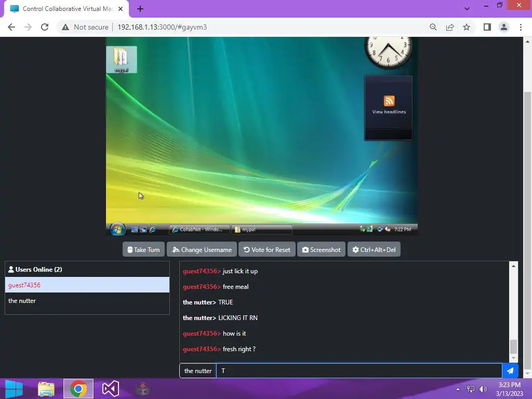
Task: Click VM tray clock 7:22 PM
Action: 403,229
